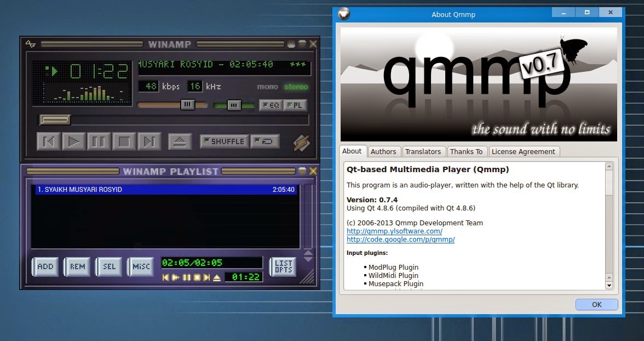The height and width of the screenshot is (341, 644).
Task: Click mini next-track icon in playlist window
Action: click(x=207, y=277)
